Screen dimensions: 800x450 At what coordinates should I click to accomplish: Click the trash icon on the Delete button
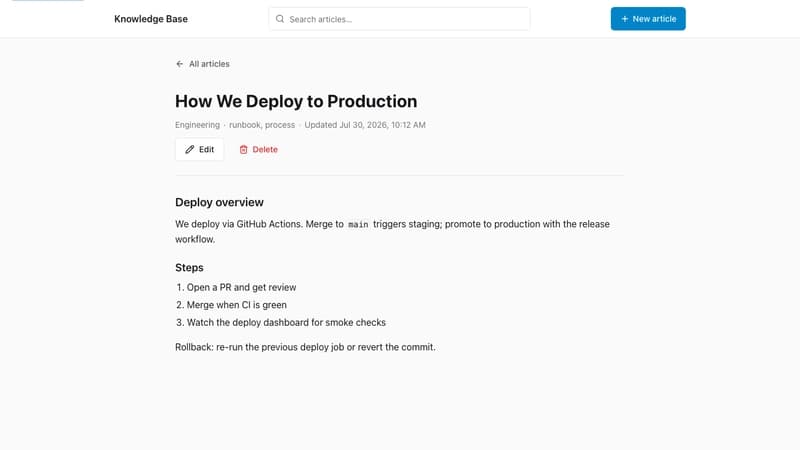(243, 149)
